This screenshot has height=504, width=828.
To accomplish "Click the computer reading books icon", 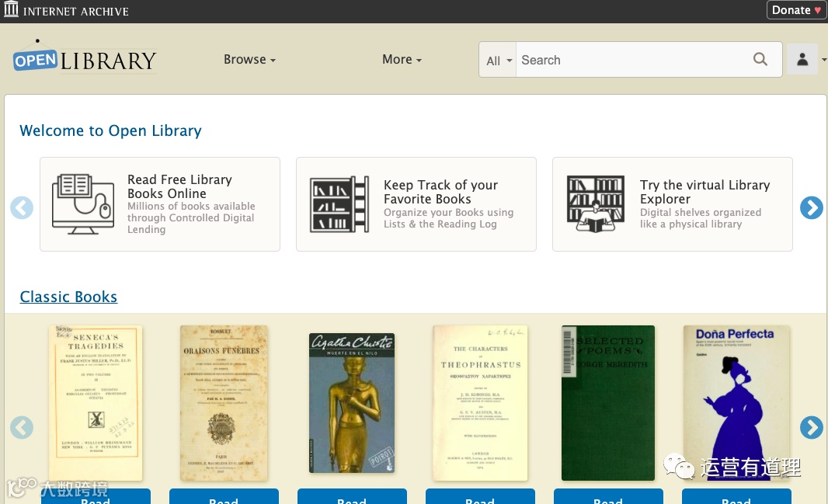I will tap(83, 204).
